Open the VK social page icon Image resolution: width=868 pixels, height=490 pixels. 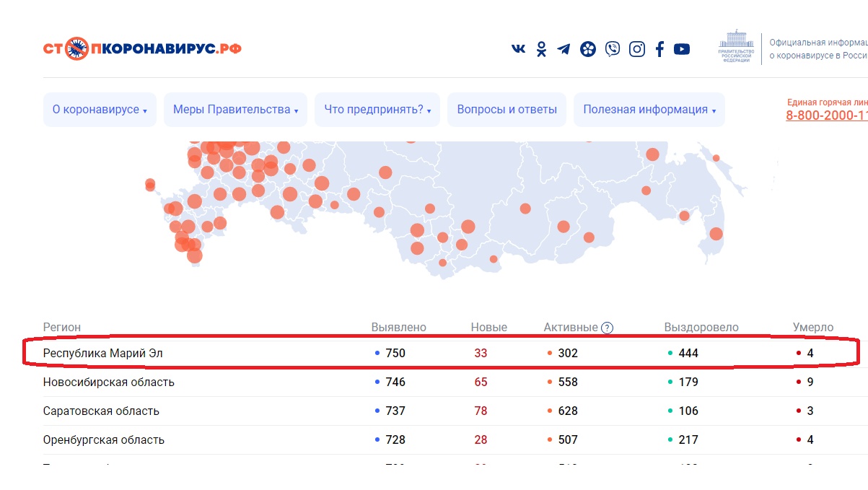point(518,49)
